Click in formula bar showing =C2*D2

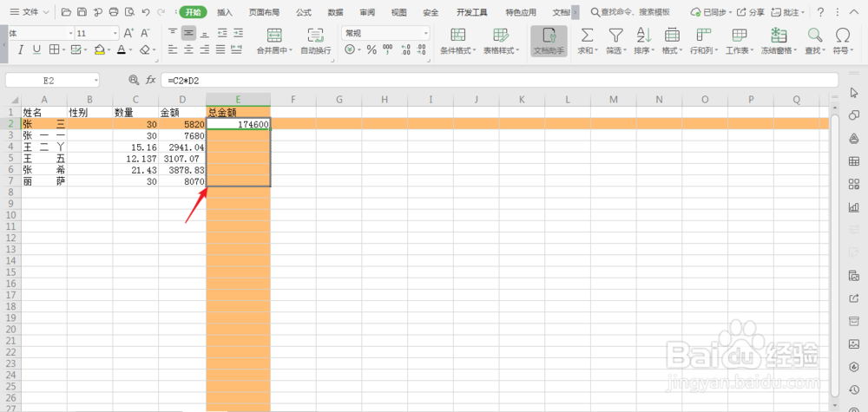click(499, 81)
